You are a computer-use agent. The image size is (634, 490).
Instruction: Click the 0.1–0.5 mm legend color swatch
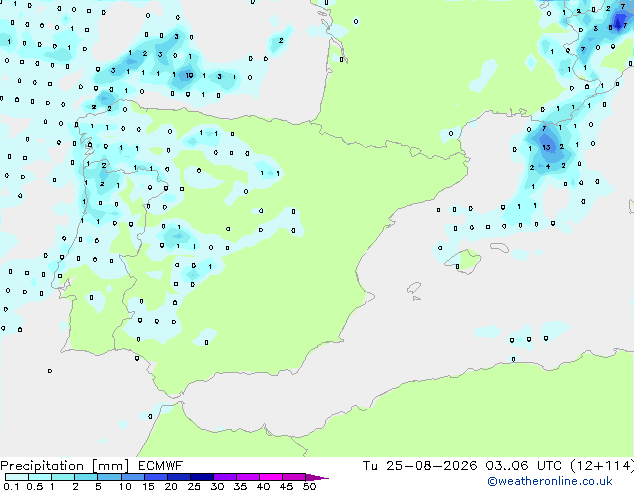[x=17, y=477]
